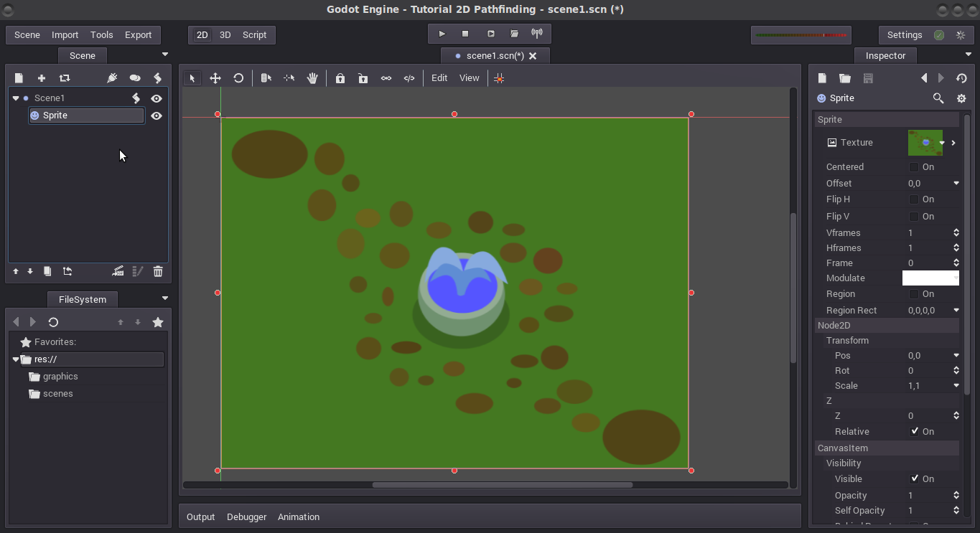Enable the Centered checkbox
Screen dimensions: 980x533
(914, 167)
